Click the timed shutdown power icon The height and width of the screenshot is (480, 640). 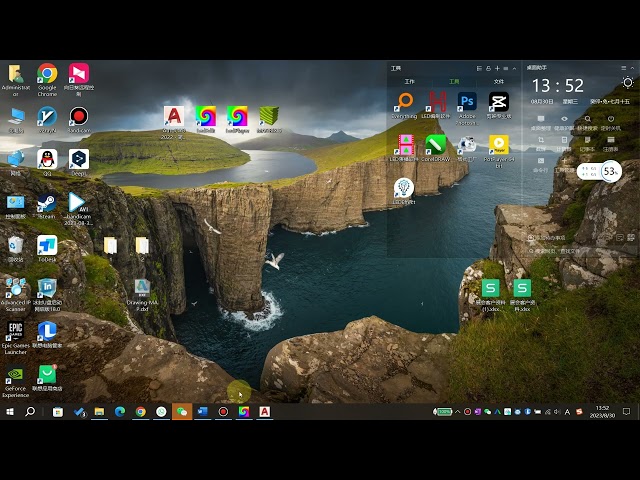pyautogui.click(x=611, y=119)
